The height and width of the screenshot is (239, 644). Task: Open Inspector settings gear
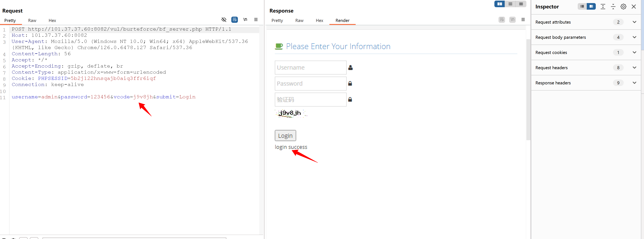[x=623, y=7]
